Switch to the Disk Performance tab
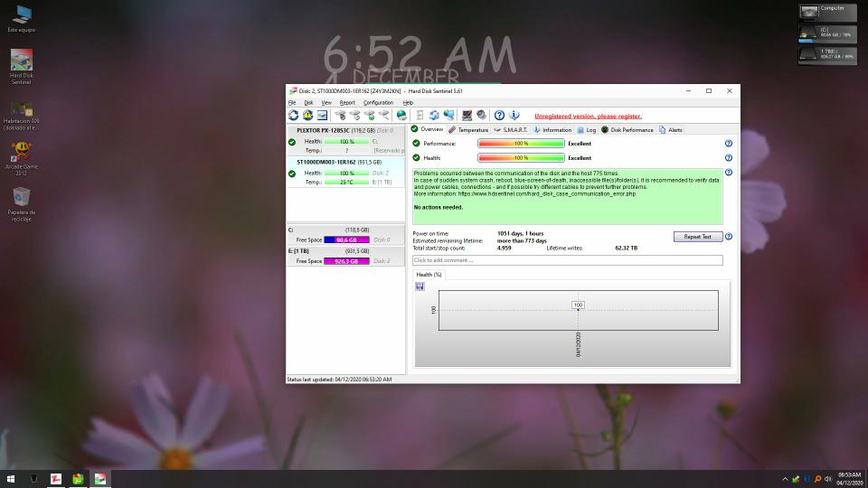 627,130
